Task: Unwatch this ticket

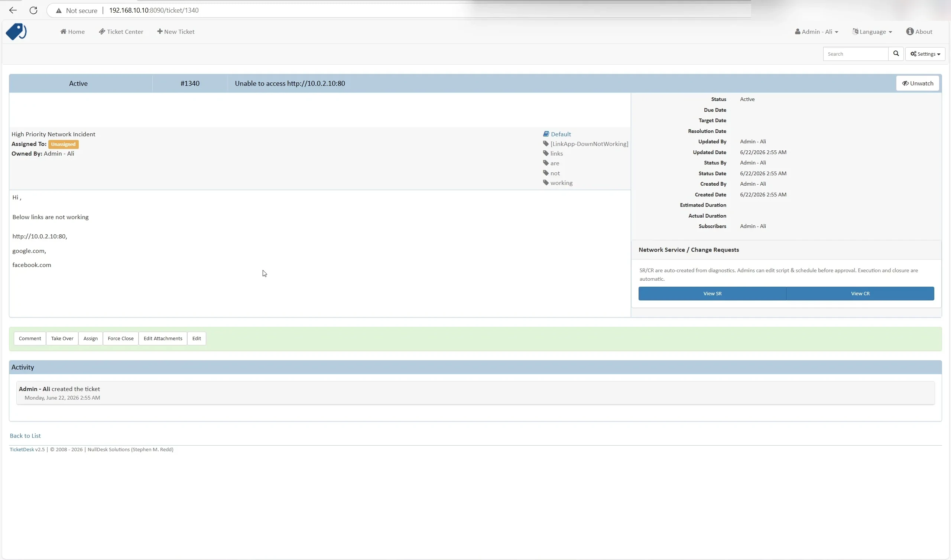Action: (x=918, y=84)
